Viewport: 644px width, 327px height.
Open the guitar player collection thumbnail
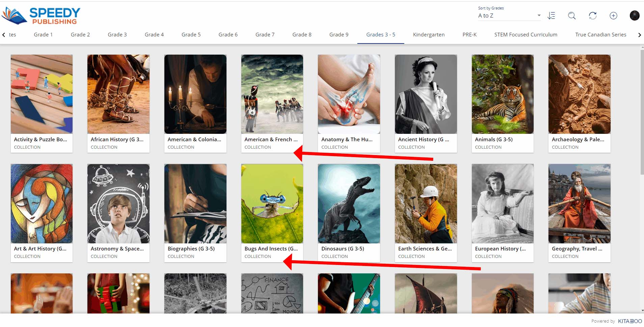click(349, 293)
